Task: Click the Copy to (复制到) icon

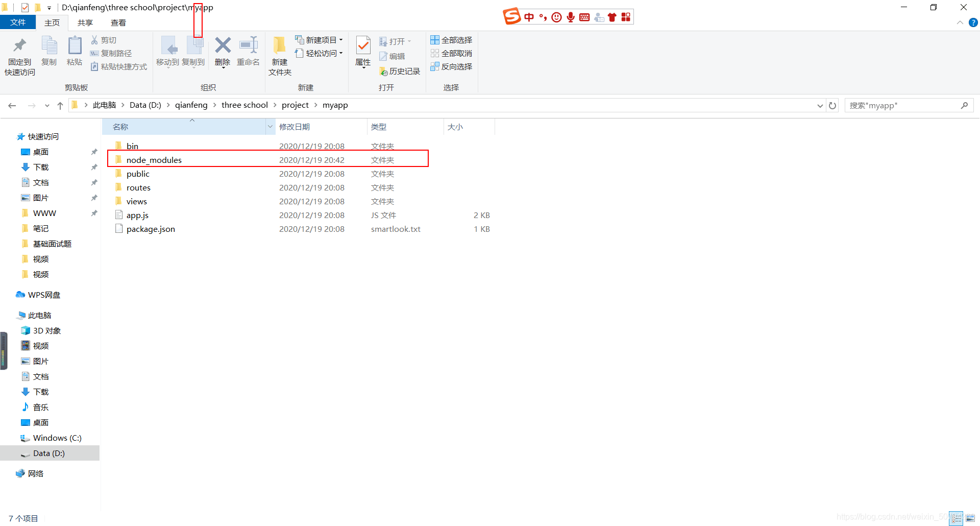Action: click(x=194, y=45)
